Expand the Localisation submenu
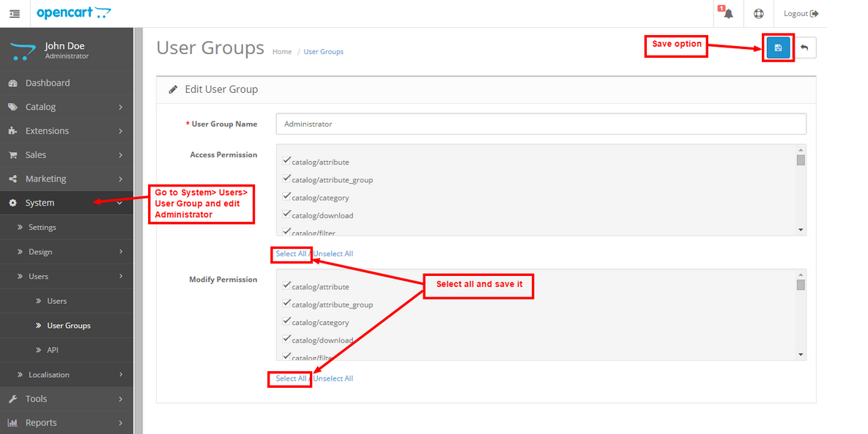Screen dimensions: 868x434 [49, 375]
